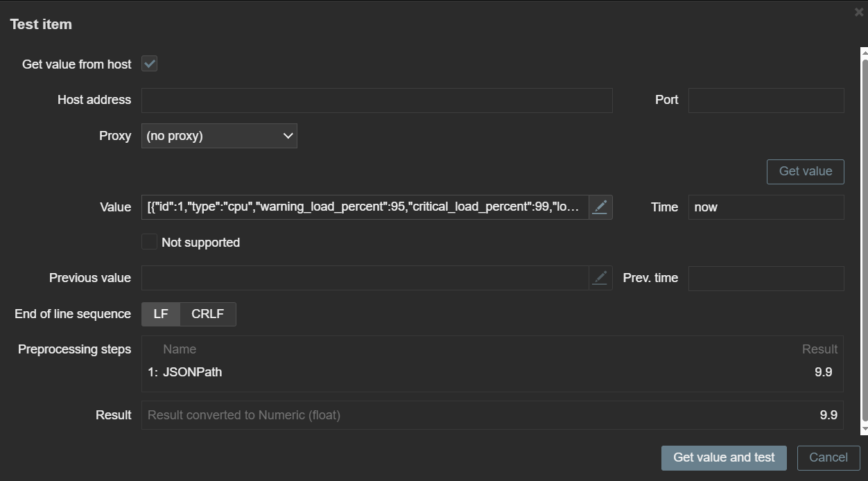The height and width of the screenshot is (481, 868).
Task: Focus the Host address input field
Action: pyautogui.click(x=376, y=100)
